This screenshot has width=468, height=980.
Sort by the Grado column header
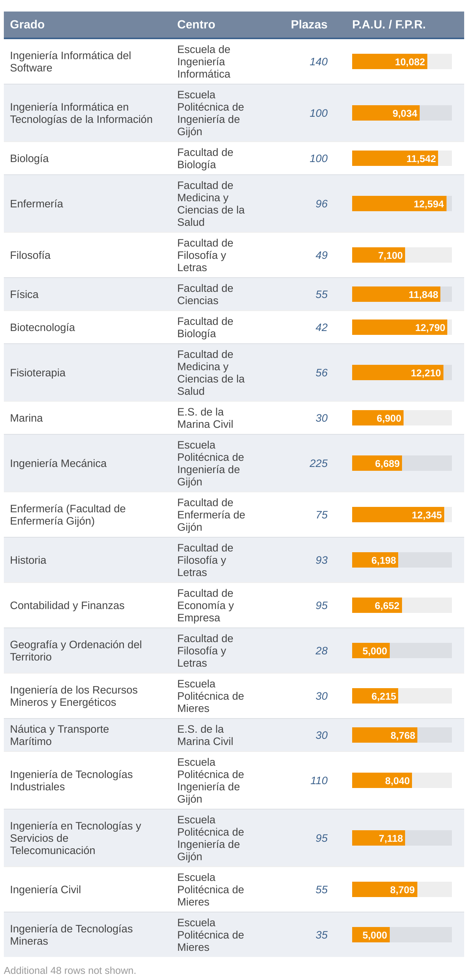27,25
